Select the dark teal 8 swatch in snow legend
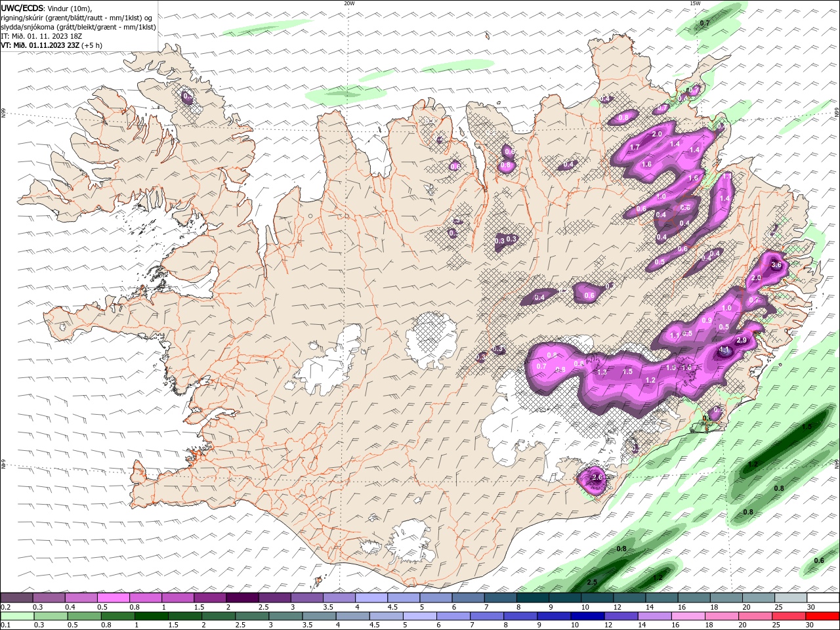 pos(533,598)
